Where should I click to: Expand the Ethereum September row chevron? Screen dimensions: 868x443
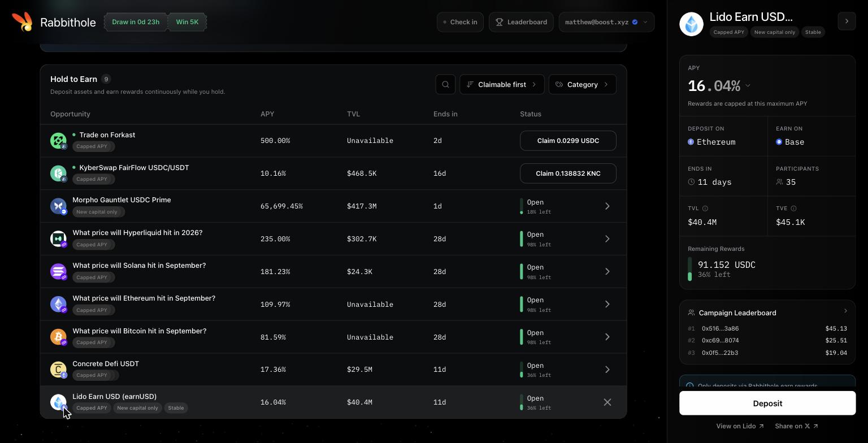[607, 305]
